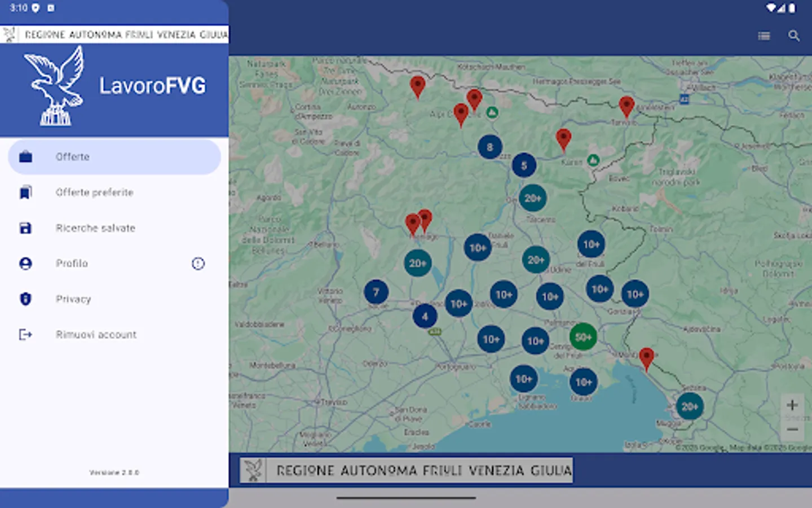The width and height of the screenshot is (812, 508).
Task: Open the 10+ cluster above Lignano Sabbiadoro
Action: (x=523, y=379)
